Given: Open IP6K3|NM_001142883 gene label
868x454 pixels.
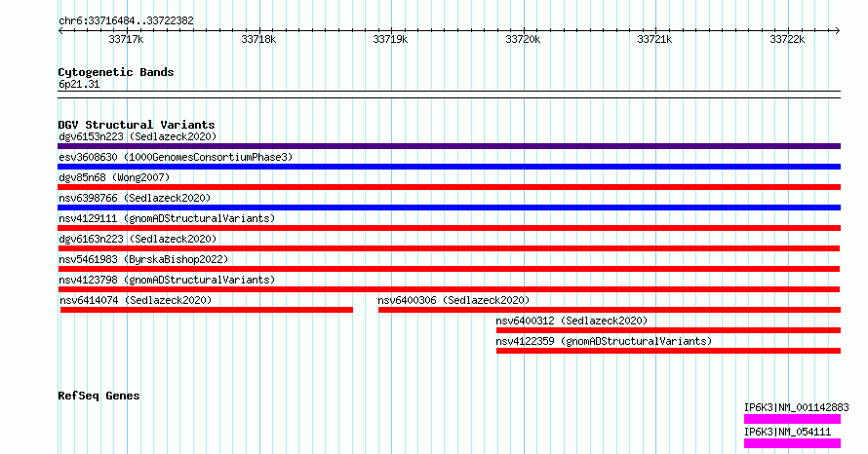Looking at the screenshot, I should pos(796,407).
